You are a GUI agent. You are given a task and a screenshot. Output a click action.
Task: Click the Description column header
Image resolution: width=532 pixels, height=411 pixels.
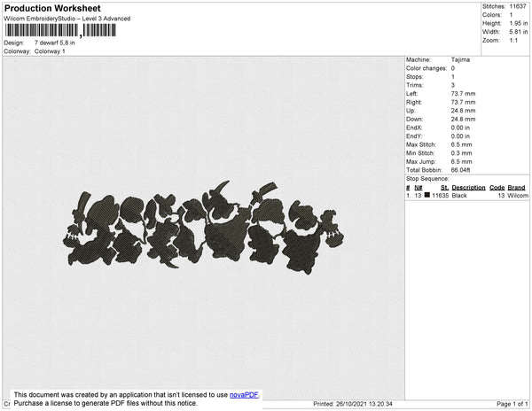tap(468, 188)
